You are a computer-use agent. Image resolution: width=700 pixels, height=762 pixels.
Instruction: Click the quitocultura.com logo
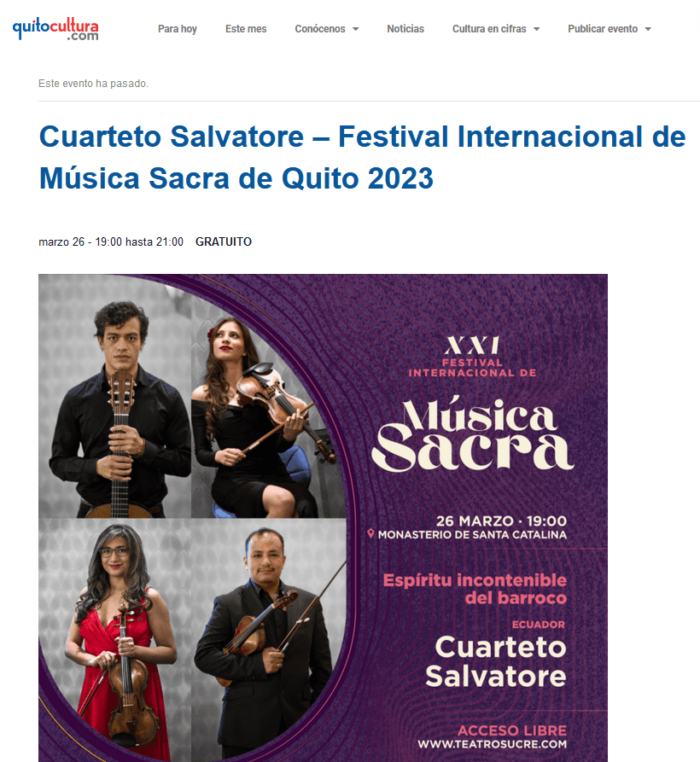(x=55, y=29)
